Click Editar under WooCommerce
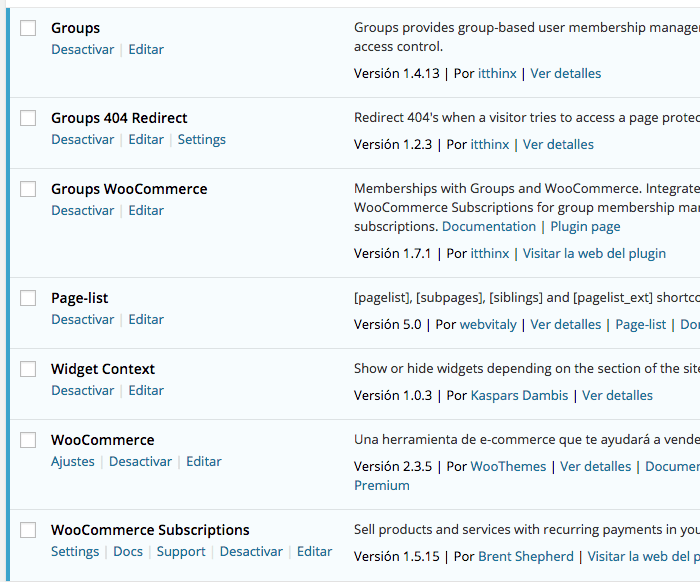 tap(204, 461)
